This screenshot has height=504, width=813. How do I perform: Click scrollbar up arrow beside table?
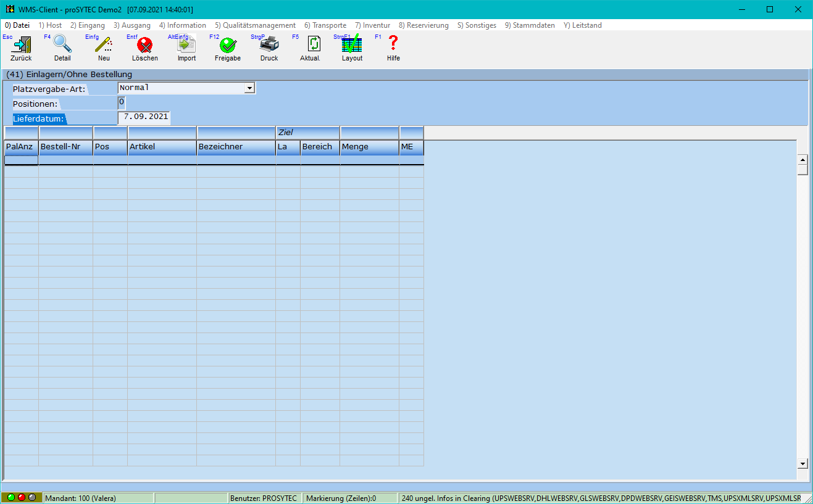803,160
